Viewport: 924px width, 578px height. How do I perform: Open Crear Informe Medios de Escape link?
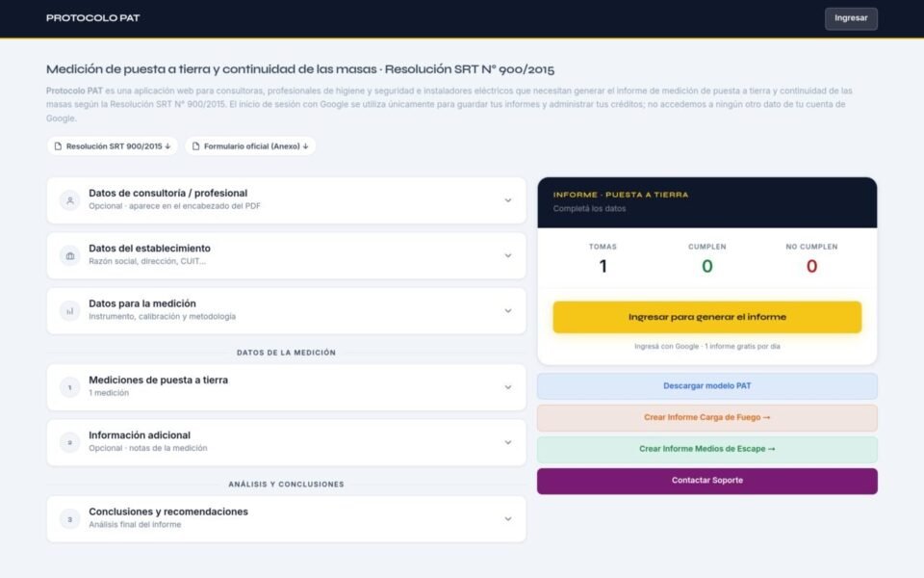[x=707, y=450]
